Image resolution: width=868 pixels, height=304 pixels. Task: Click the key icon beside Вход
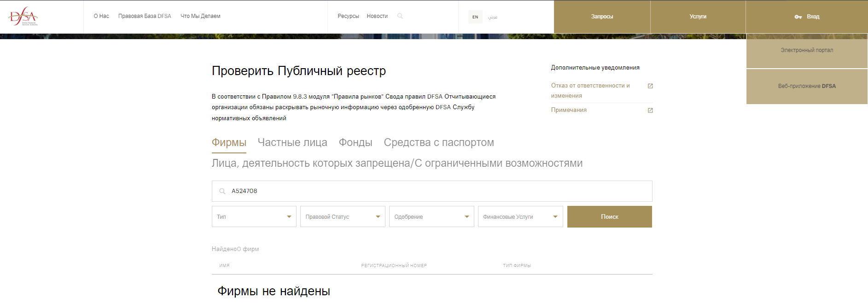[798, 17]
